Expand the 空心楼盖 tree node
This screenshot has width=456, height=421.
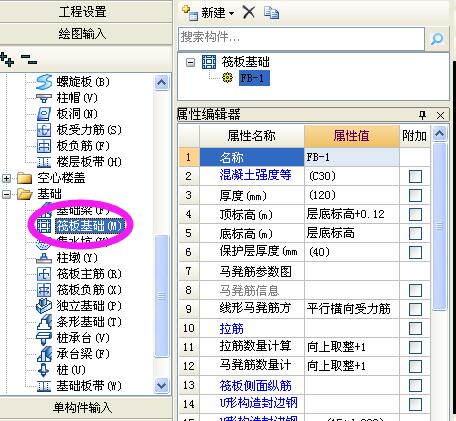click(x=6, y=178)
